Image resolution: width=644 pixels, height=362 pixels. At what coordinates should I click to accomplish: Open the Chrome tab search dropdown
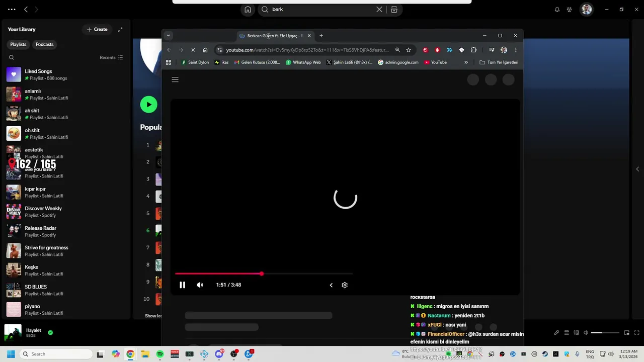coord(168,36)
